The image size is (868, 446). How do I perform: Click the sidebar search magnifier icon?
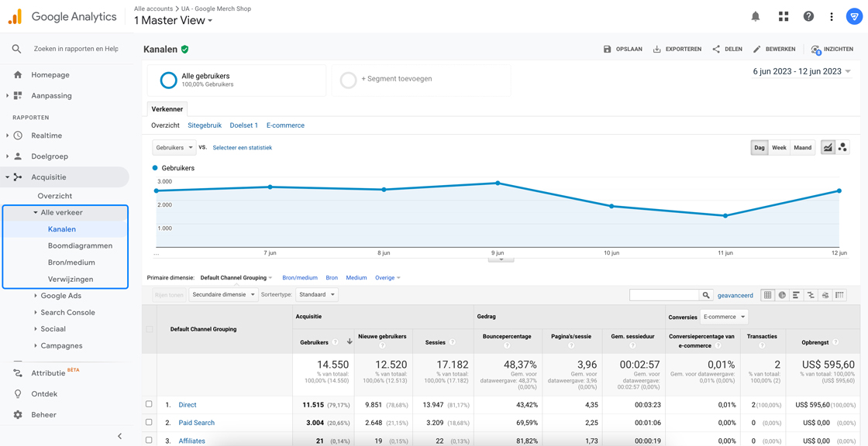16,49
